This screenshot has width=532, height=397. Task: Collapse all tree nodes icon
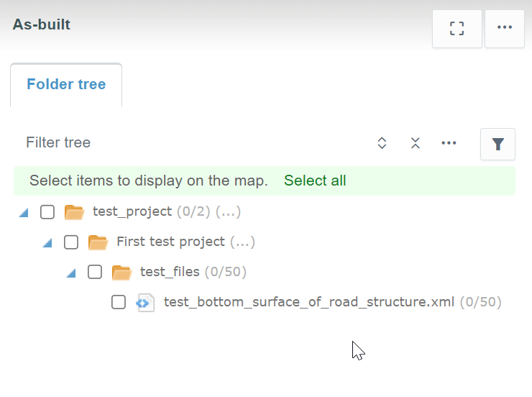[x=415, y=143]
